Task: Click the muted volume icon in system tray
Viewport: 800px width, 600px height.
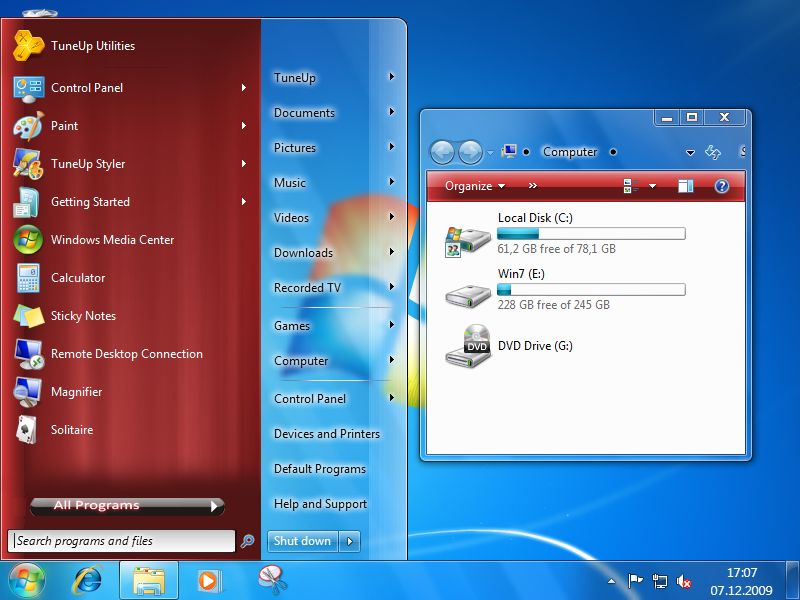Action: pos(685,581)
